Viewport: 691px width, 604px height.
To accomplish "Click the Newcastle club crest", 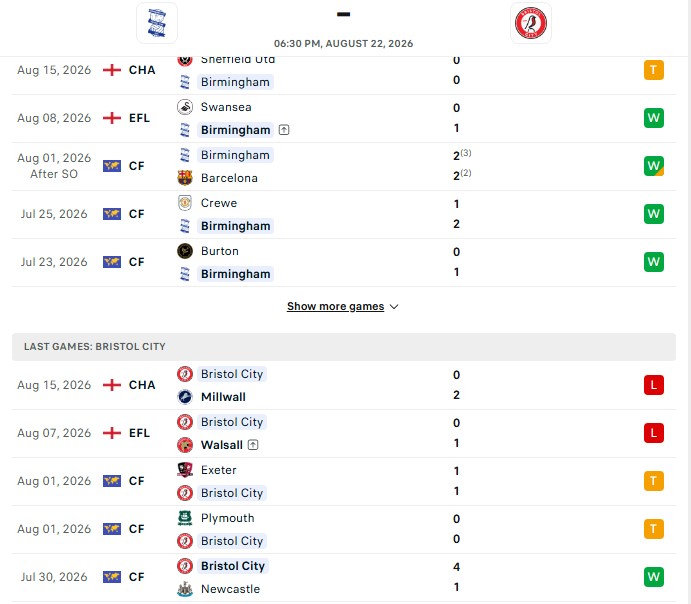I will [185, 589].
